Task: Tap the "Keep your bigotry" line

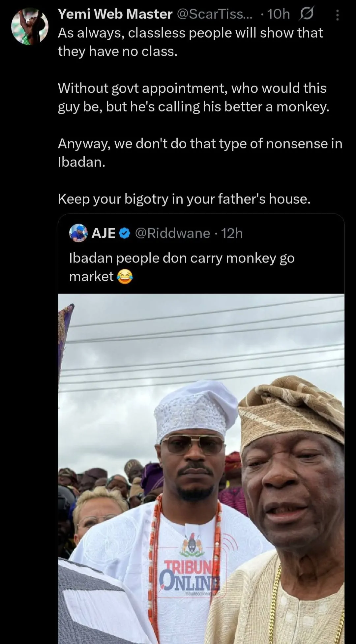Action: tap(184, 199)
